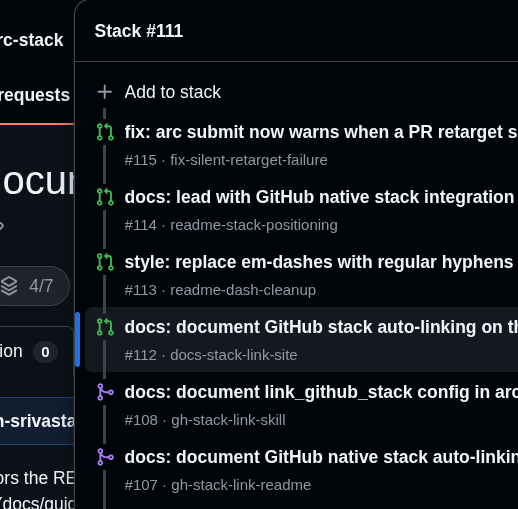Click open pull request icon for #112

(105, 327)
